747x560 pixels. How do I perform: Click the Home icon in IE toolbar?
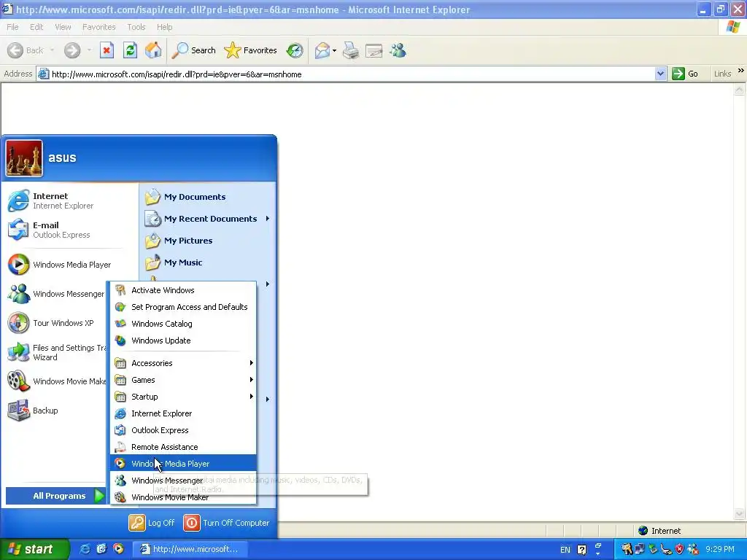153,50
